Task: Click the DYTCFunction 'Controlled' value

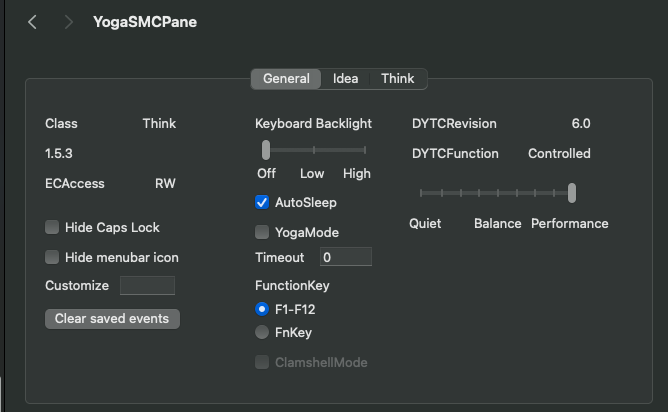Action: [559, 153]
